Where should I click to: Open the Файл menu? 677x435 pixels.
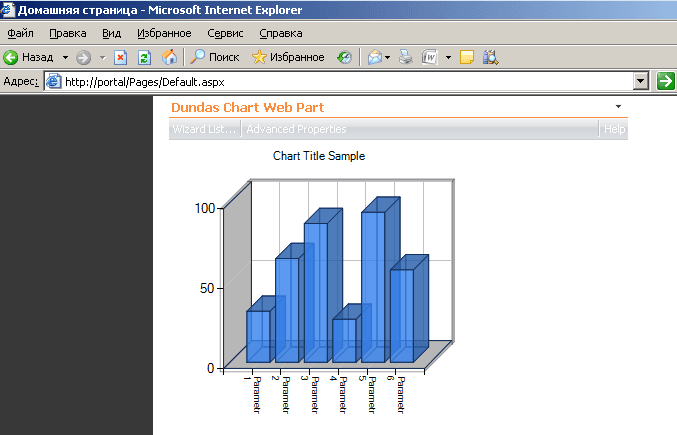click(x=20, y=33)
